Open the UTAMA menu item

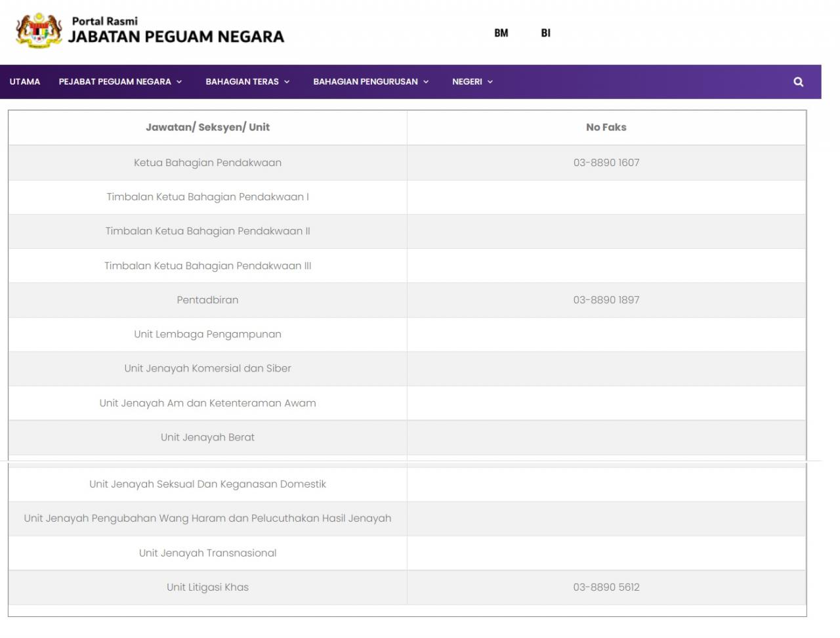25,82
